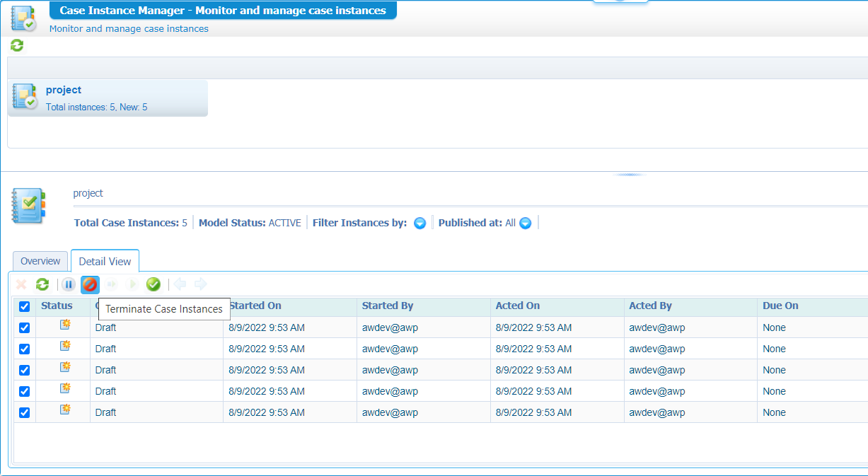Uncheck the first case instance row checkbox
Viewport: 868px width, 476px height.
[25, 328]
